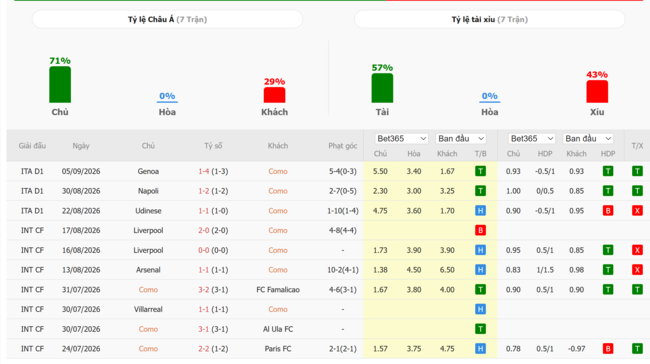Select handicap 0/0.5 in Napoli row
The image size is (650, 364).
pyautogui.click(x=545, y=191)
